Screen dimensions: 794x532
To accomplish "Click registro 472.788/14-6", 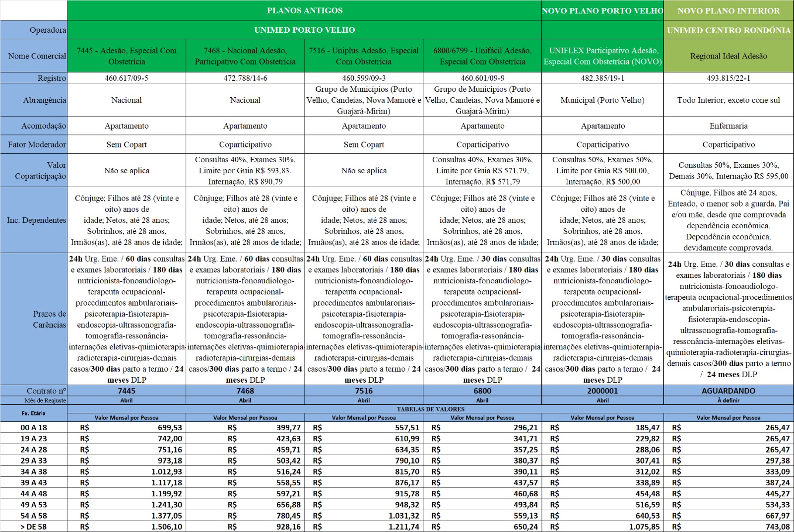I will (245, 78).
